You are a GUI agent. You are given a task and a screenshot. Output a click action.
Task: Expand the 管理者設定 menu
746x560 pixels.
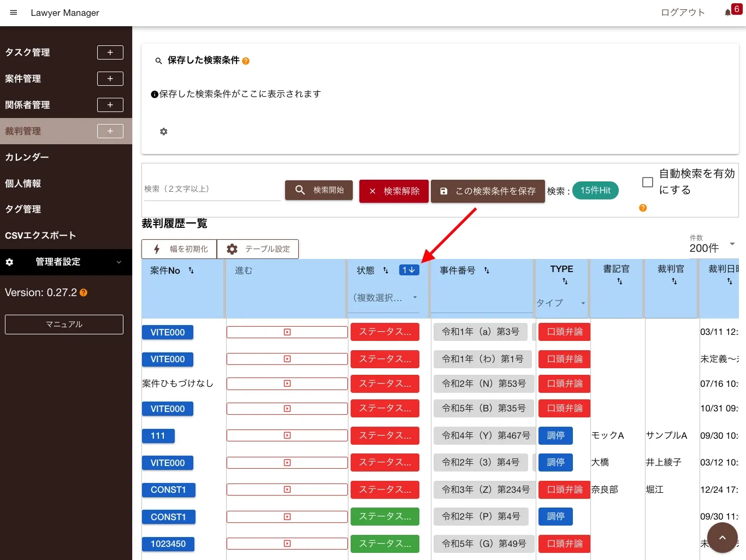click(66, 262)
